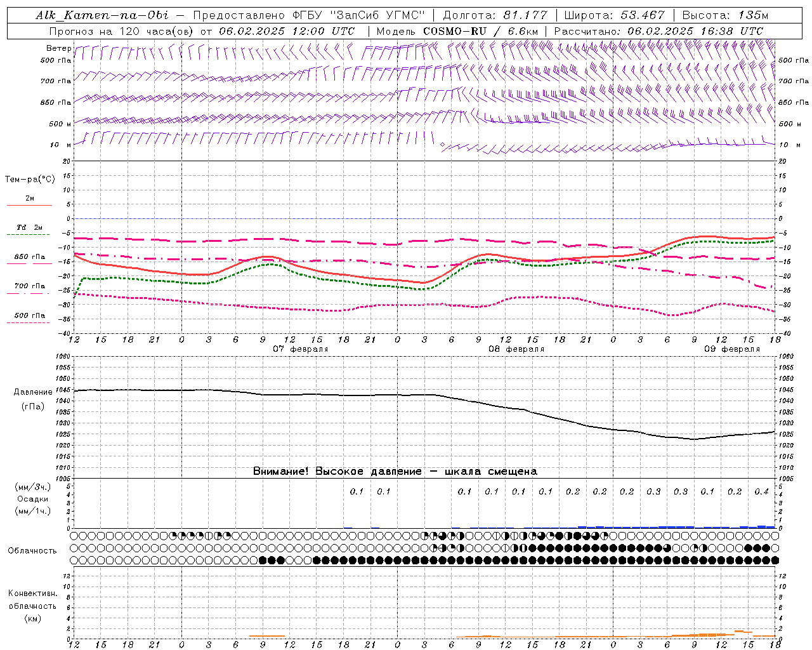Select the date label 08 февраля
Viewport: 812px width, 650px height.
(x=516, y=349)
